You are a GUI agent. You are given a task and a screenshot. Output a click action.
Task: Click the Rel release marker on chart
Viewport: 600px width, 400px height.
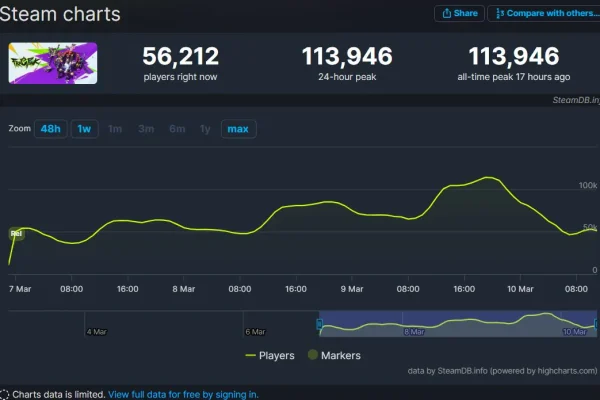point(16,233)
